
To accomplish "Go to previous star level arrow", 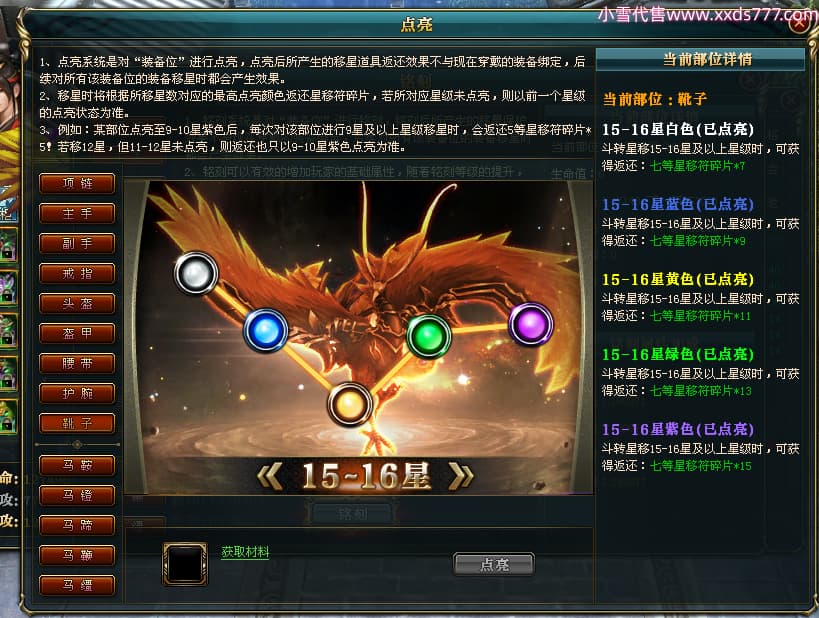I will coord(271,476).
